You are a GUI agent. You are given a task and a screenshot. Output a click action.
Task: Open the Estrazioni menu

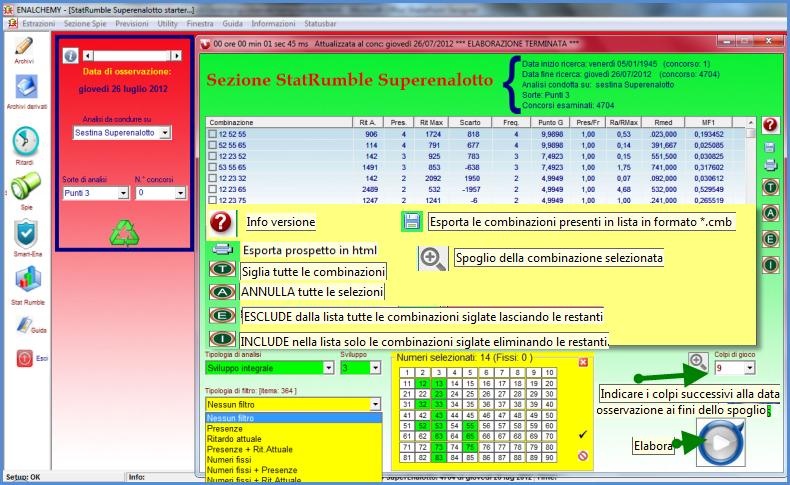(38, 24)
